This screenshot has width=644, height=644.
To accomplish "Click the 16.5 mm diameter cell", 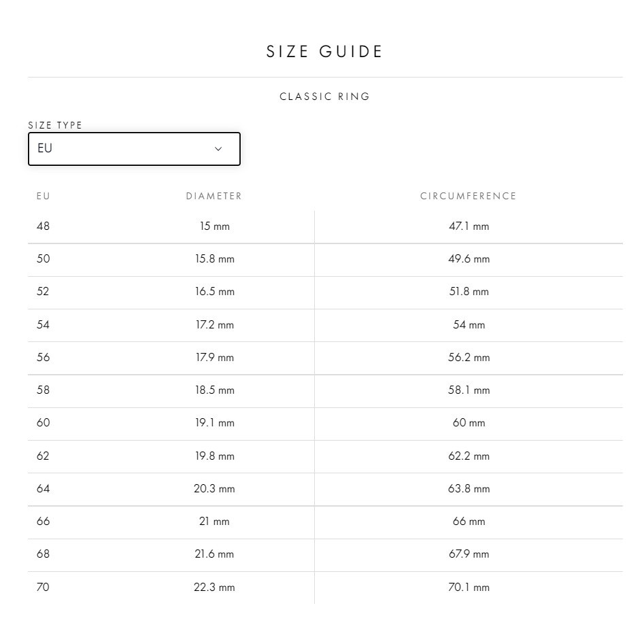I will (214, 292).
